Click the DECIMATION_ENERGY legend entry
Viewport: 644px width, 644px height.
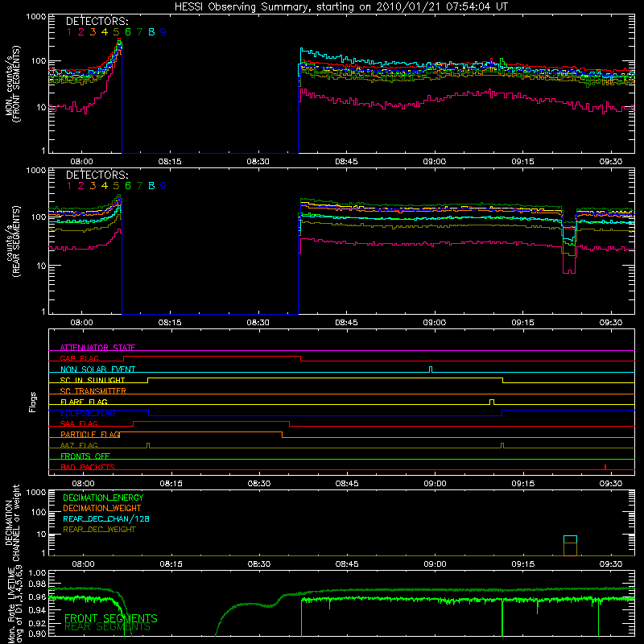click(103, 497)
